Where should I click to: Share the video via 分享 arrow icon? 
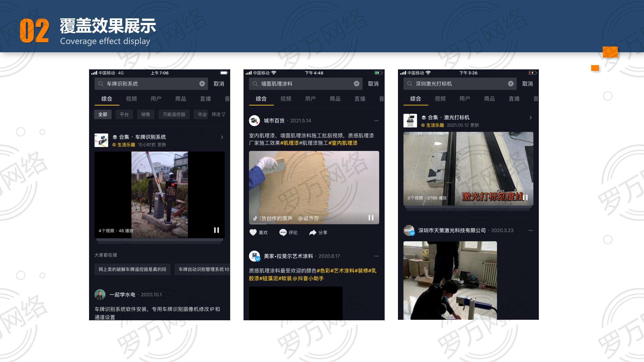click(312, 233)
